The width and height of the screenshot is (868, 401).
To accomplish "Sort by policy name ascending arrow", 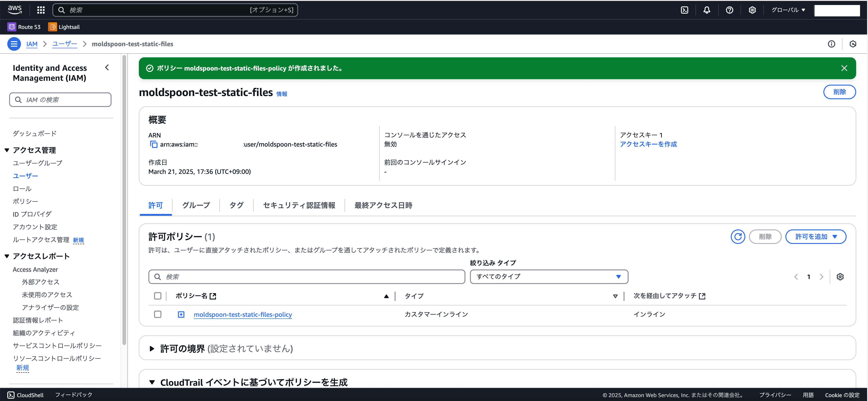I will click(x=386, y=296).
